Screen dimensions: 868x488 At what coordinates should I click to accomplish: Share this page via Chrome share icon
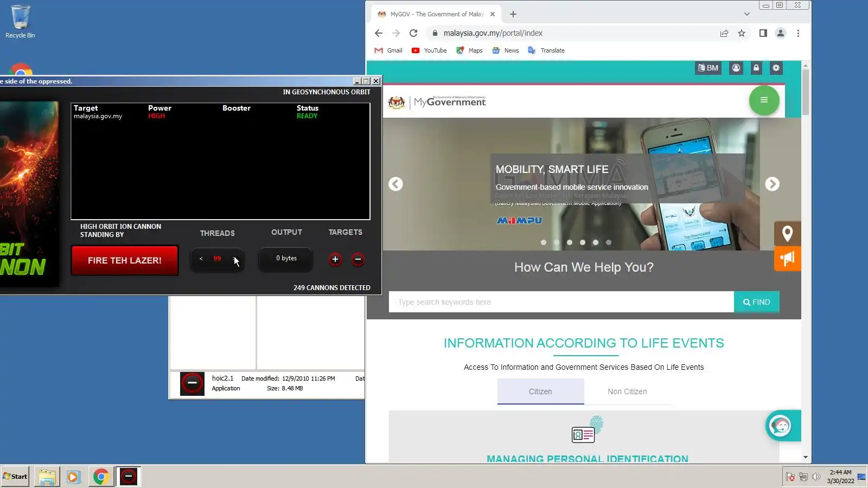[x=724, y=33]
